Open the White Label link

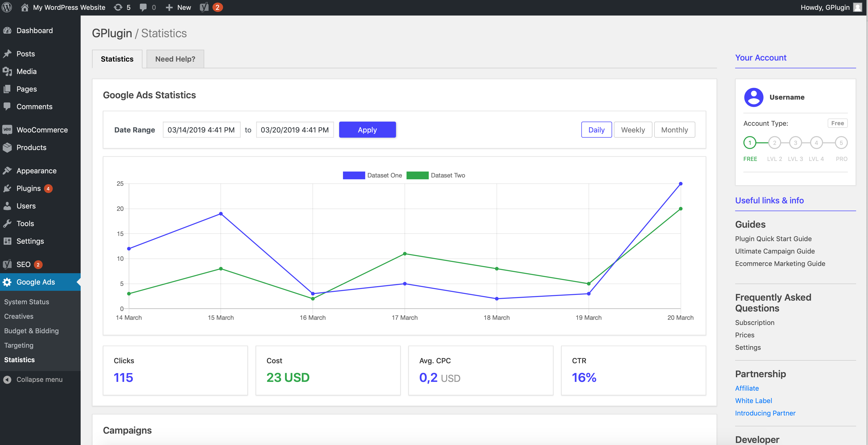753,401
